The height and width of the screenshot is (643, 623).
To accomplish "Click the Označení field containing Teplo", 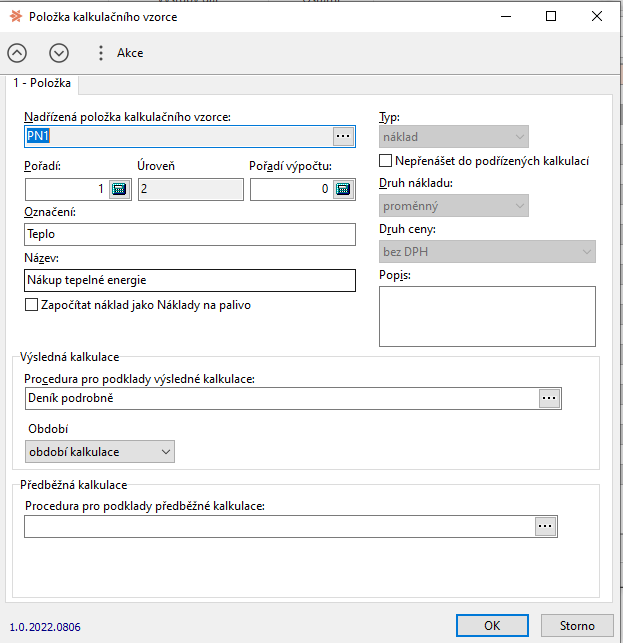I will pyautogui.click(x=190, y=234).
